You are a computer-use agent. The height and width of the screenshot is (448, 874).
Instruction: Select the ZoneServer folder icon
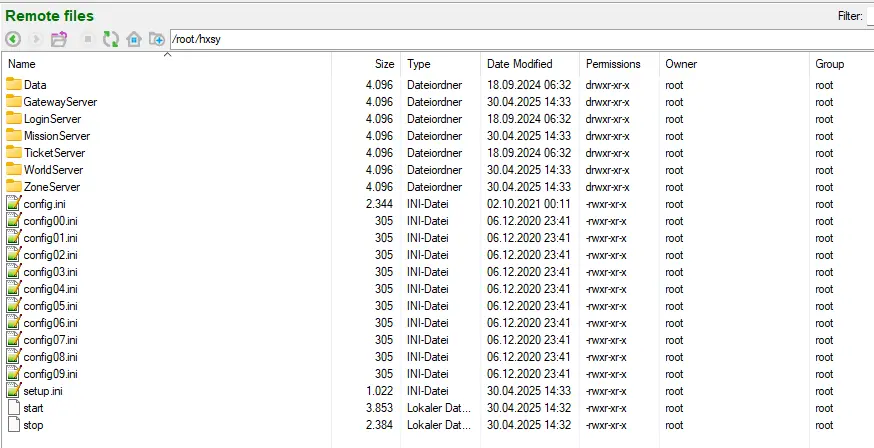(x=14, y=187)
